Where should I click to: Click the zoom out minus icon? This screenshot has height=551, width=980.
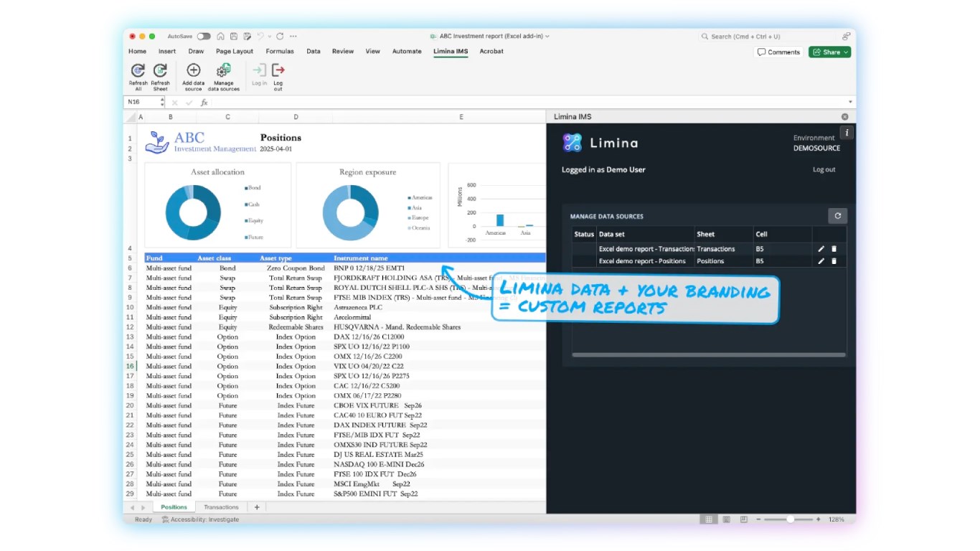[758, 519]
